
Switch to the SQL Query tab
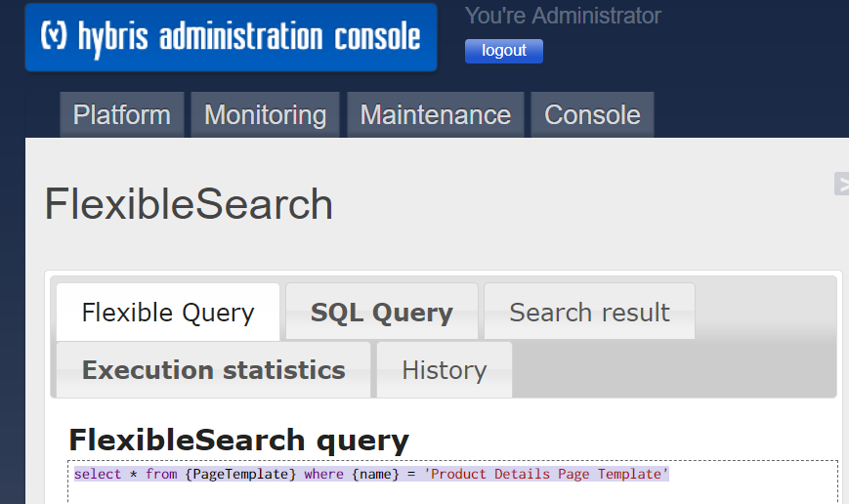(x=382, y=313)
